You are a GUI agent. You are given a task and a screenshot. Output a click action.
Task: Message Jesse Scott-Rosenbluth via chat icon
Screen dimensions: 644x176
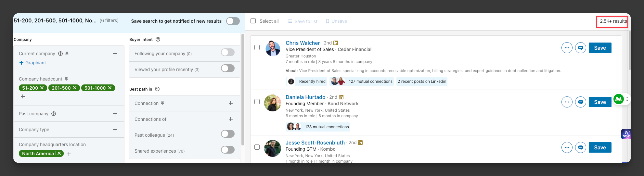[580, 147]
